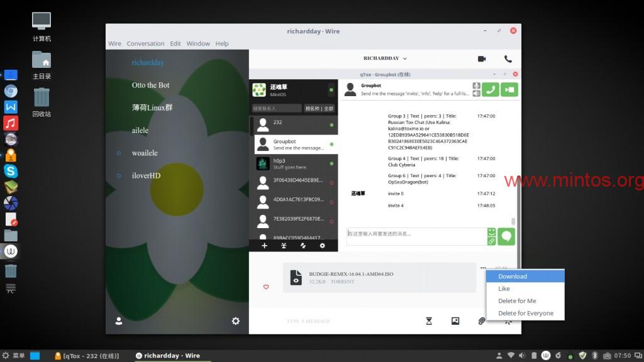Open 主目录 home folder desktop icon
This screenshot has width=644, height=362.
point(42,65)
